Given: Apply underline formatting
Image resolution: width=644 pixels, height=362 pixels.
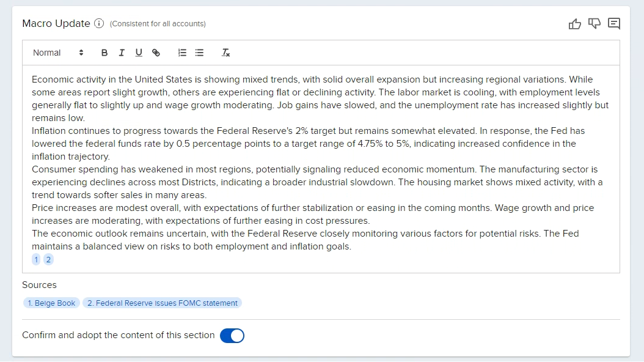Looking at the screenshot, I should click(x=138, y=53).
